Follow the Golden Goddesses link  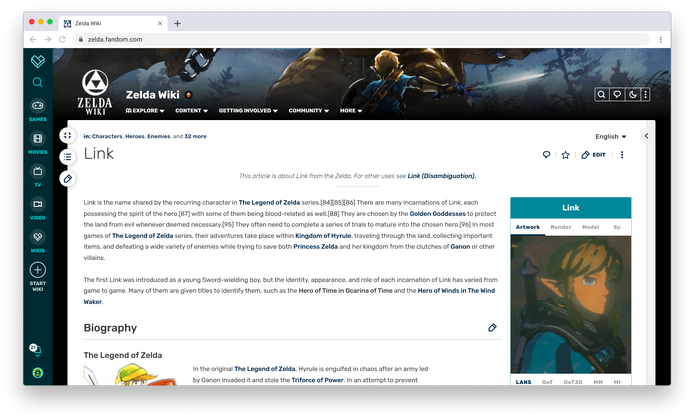pos(438,214)
